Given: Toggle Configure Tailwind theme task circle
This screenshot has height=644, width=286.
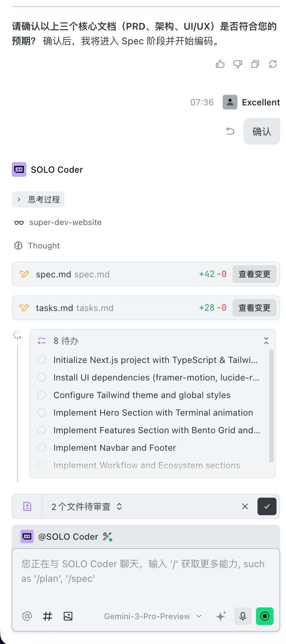Looking at the screenshot, I should pos(42,395).
